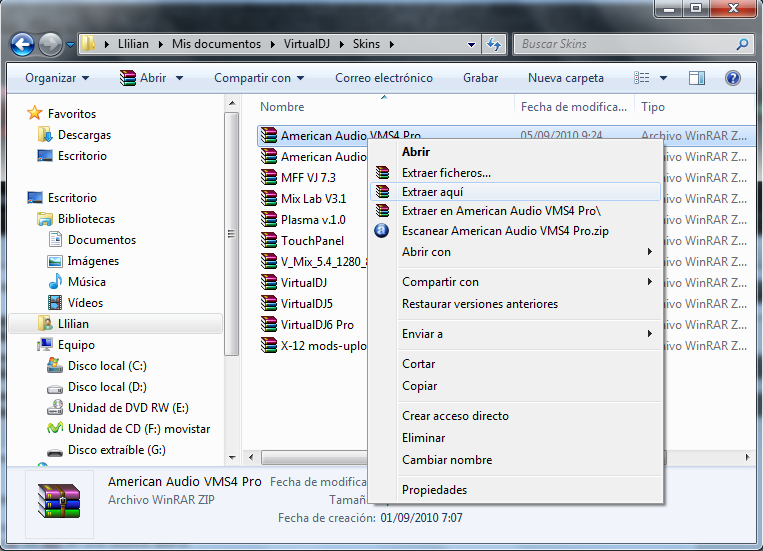Click navigation pane scrollbar down arrow
Screen dimensions: 763x551
(232, 458)
